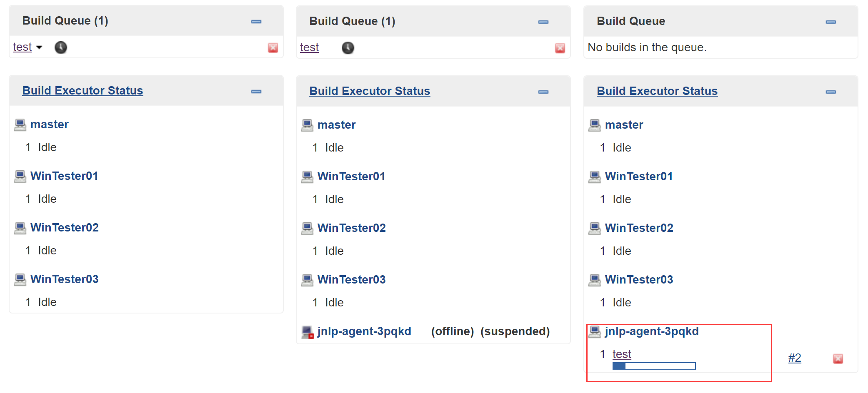Image resolution: width=868 pixels, height=393 pixels.
Task: Collapse the middle Build Queue (1) panel
Action: 543,22
